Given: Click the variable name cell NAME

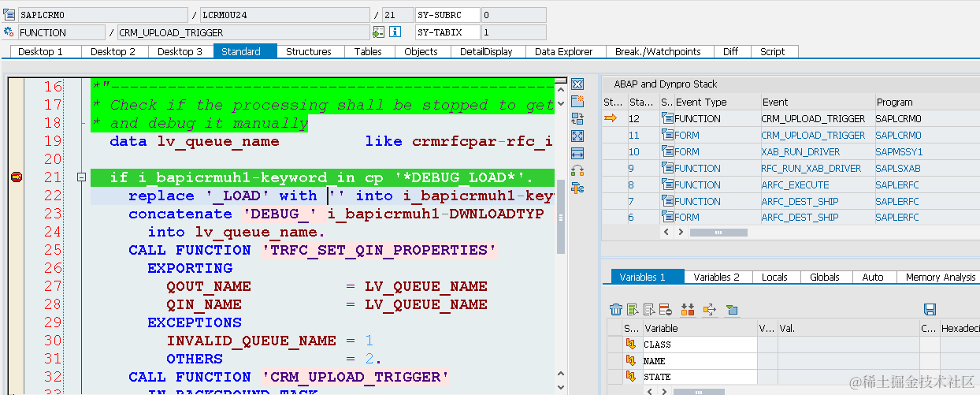Looking at the screenshot, I should pos(700,361).
